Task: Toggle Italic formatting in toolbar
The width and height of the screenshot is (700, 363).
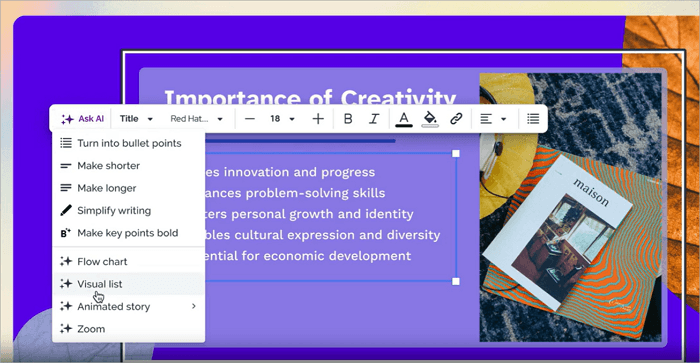Action: pyautogui.click(x=374, y=119)
